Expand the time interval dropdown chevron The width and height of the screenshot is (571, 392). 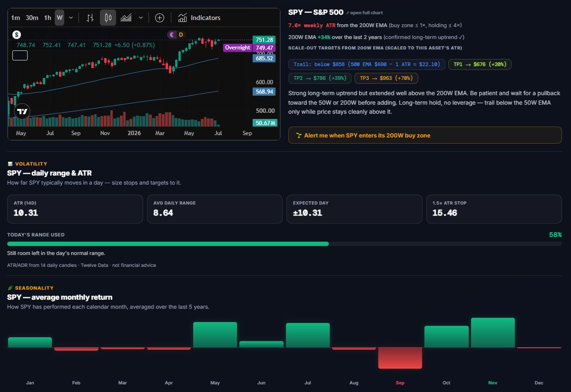point(71,18)
